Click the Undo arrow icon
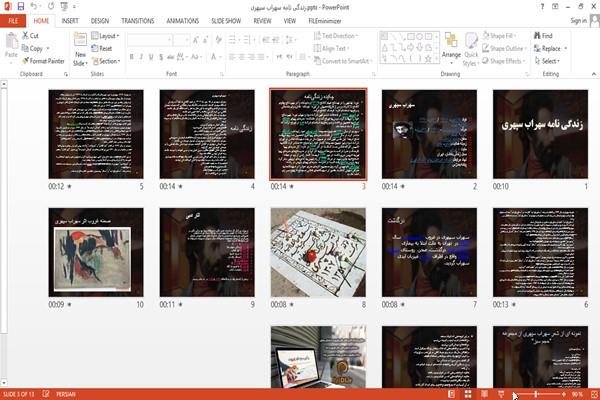The width and height of the screenshot is (600, 400). coord(34,7)
